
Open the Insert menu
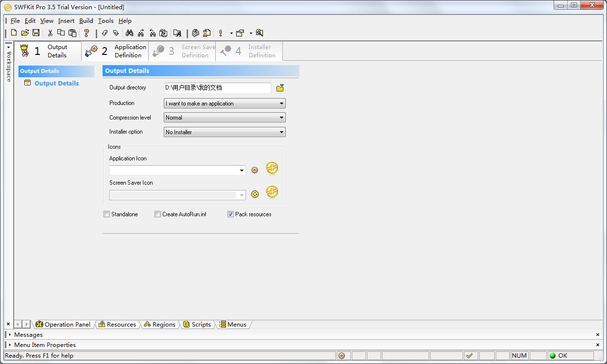click(x=66, y=21)
